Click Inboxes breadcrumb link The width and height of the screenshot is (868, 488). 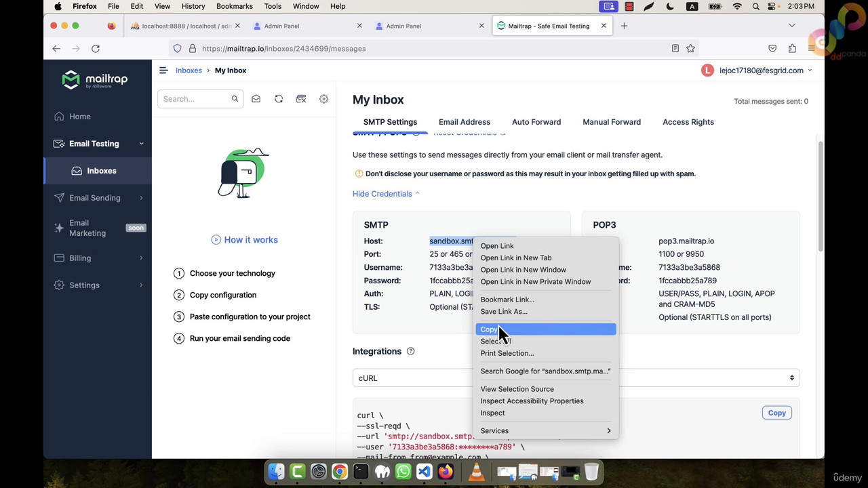coord(189,70)
